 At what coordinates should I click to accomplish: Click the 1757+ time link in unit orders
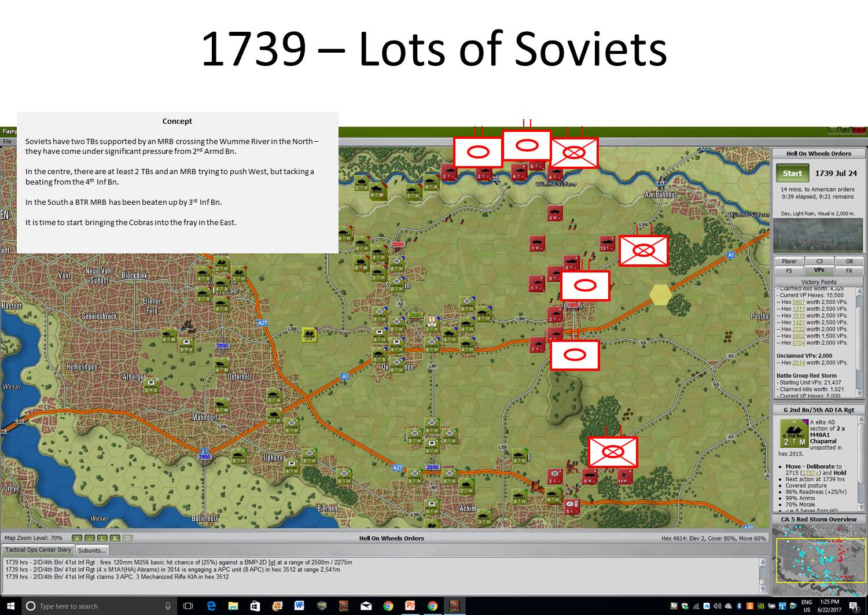(x=811, y=473)
